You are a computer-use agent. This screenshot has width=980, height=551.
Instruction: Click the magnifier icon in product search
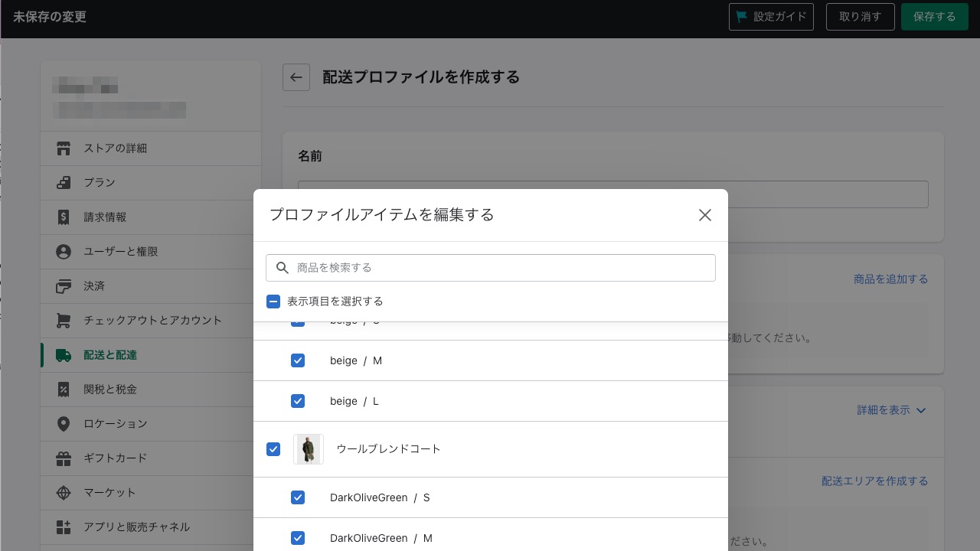point(283,268)
